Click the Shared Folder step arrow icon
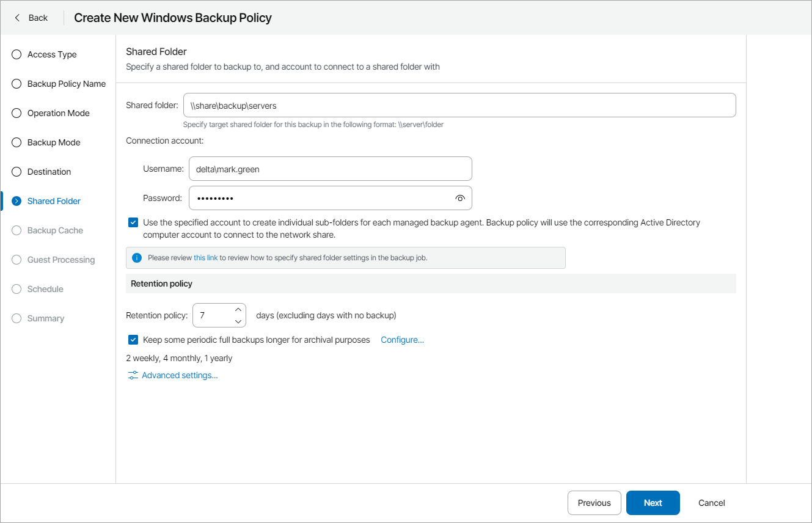Viewport: 812px width, 523px height. [16, 201]
